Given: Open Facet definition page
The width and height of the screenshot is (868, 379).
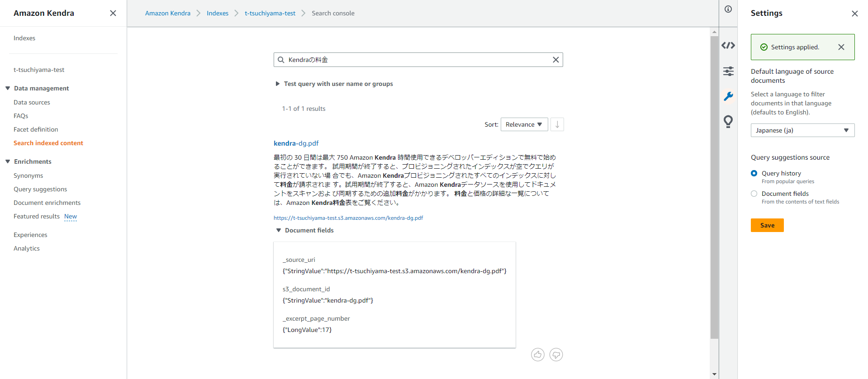Looking at the screenshot, I should (36, 129).
